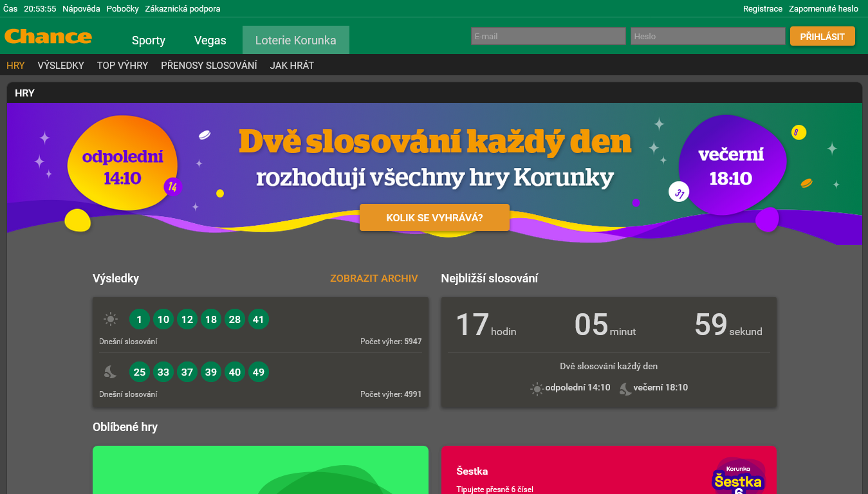868x494 pixels.
Task: Click the Oblíbené hry heading
Action: 125,427
